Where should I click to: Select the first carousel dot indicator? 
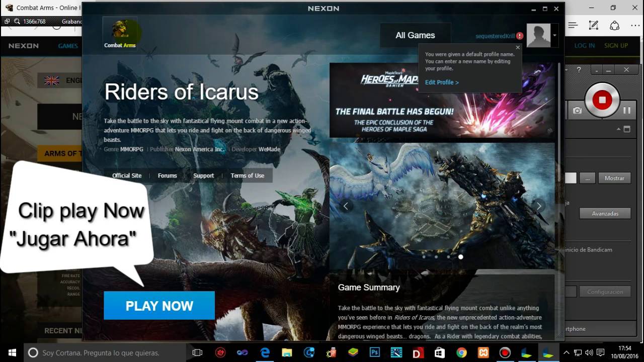(x=424, y=257)
